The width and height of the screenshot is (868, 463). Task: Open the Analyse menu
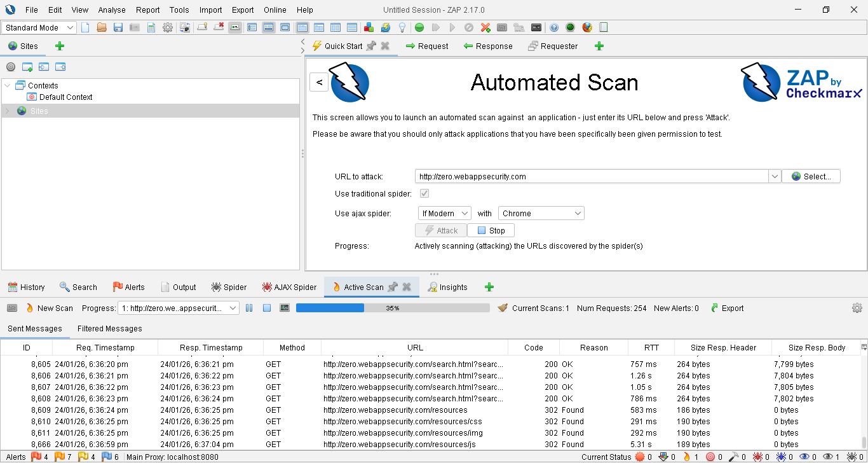coord(112,10)
